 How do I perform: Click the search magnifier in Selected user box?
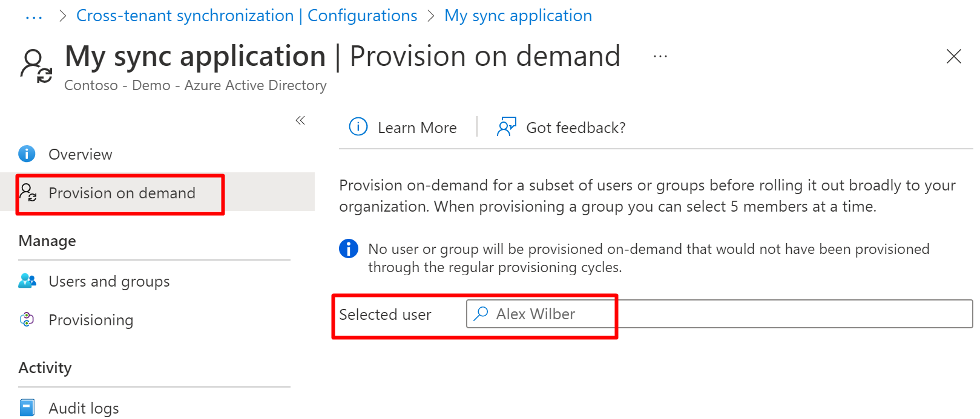(481, 314)
